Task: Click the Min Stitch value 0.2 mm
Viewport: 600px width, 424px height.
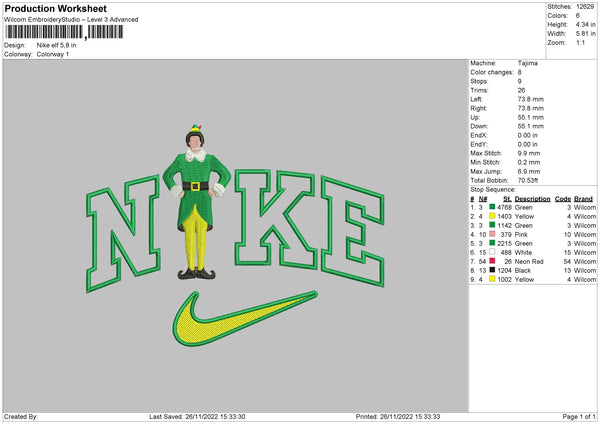Action: [x=529, y=162]
